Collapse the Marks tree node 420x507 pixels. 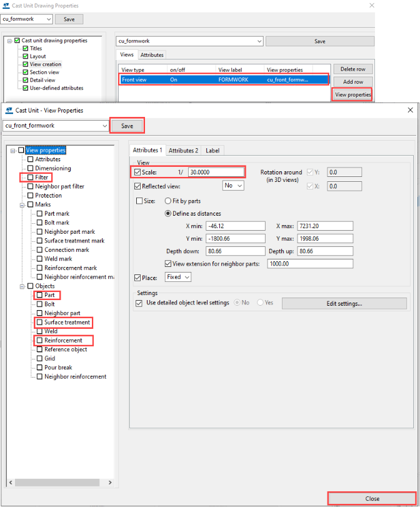(22, 204)
